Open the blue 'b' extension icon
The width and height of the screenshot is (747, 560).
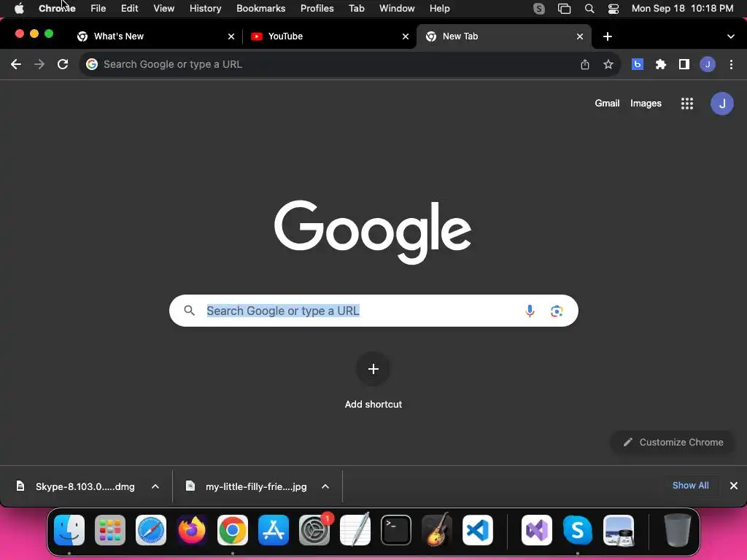pos(638,64)
